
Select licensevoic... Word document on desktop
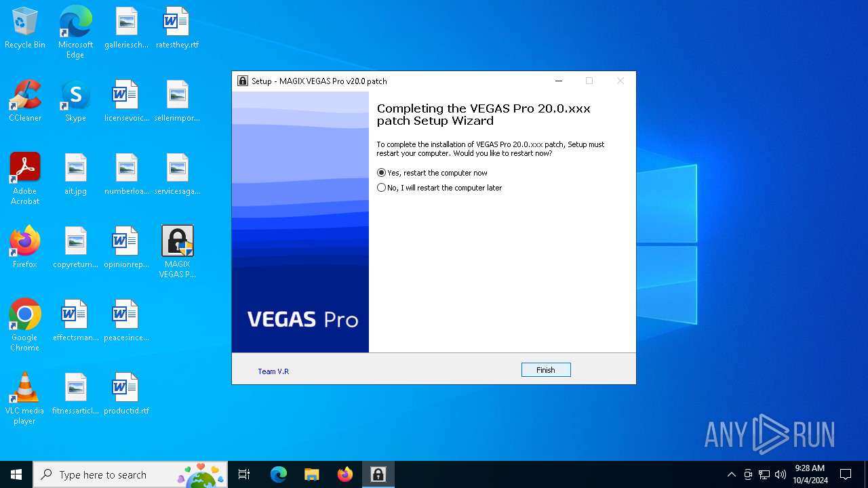point(126,102)
